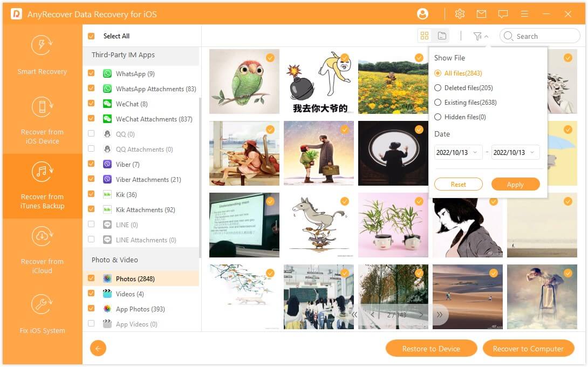Viewport: 588px width, 367px height.
Task: Open the mail envelope icon
Action: tap(481, 13)
